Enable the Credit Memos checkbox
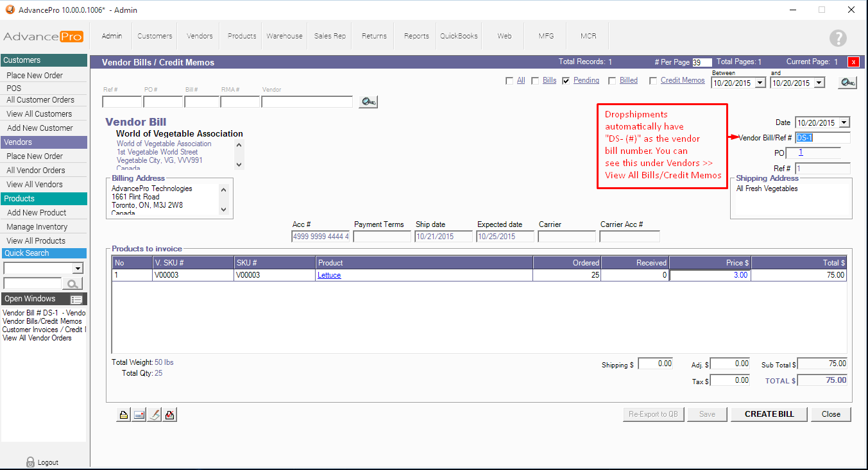 coord(653,81)
